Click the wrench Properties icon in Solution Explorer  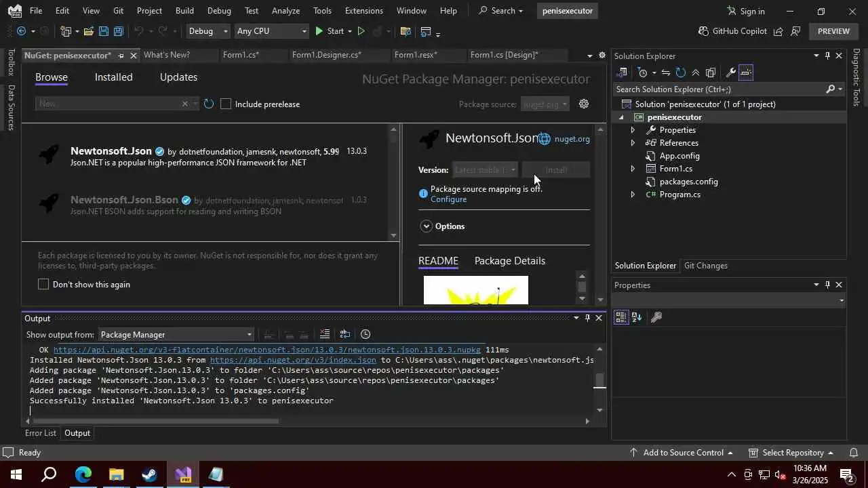[x=730, y=73]
